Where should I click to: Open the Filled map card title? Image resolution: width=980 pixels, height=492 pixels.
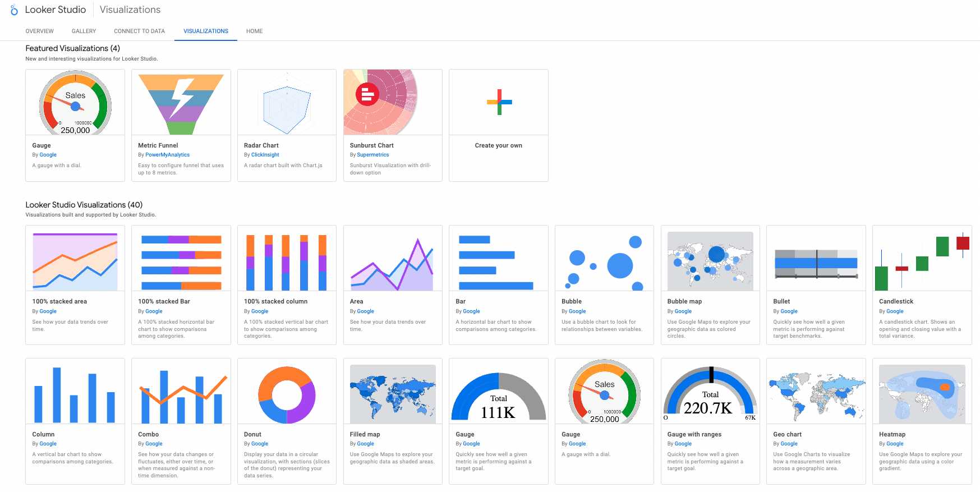(365, 434)
